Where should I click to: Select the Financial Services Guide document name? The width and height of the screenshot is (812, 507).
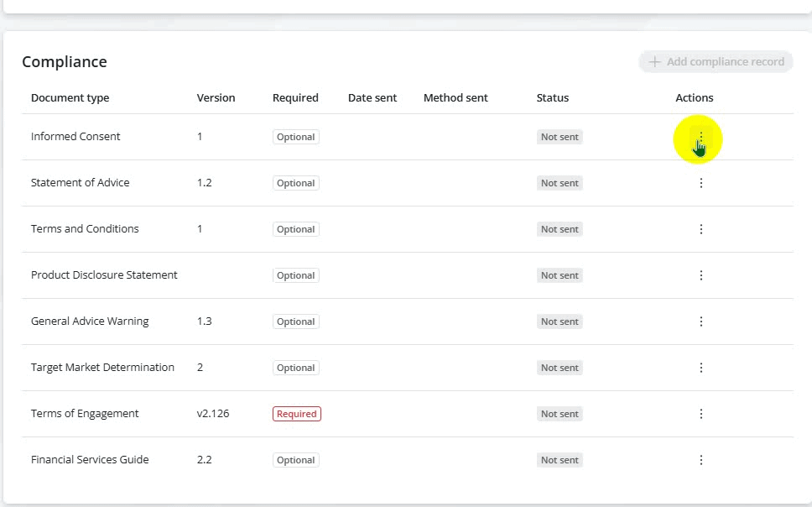point(90,460)
